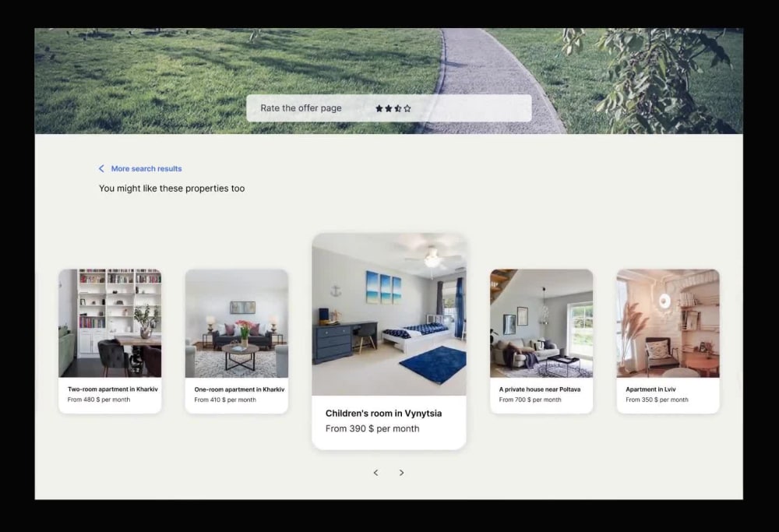Click the From 350 $ per month price
This screenshot has width=779, height=532.
[657, 400]
